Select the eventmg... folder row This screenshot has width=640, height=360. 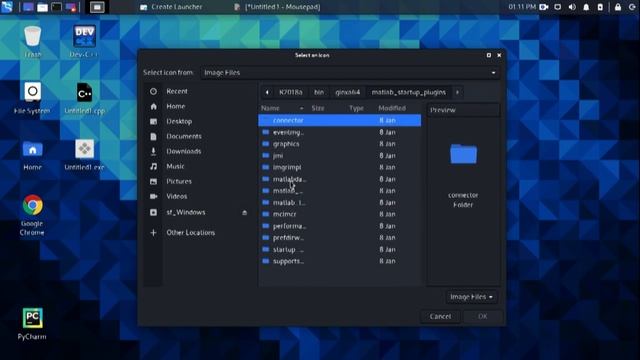pos(340,132)
